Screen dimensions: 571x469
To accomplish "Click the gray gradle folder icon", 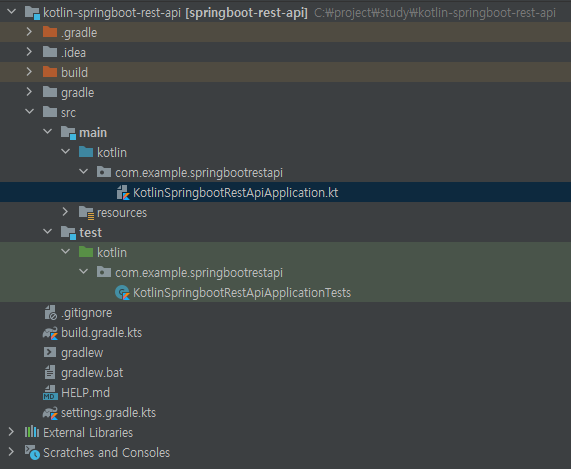I will tap(50, 92).
